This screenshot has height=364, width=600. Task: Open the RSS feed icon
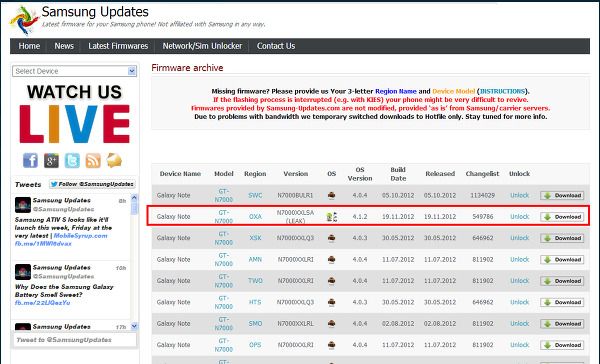tap(93, 160)
